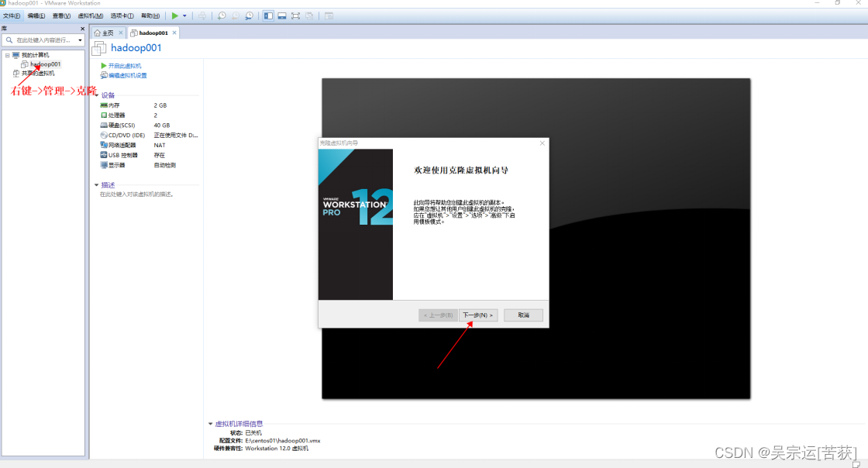The image size is (868, 468).
Task: Open the power options dropdown arrow beside play
Action: click(184, 16)
